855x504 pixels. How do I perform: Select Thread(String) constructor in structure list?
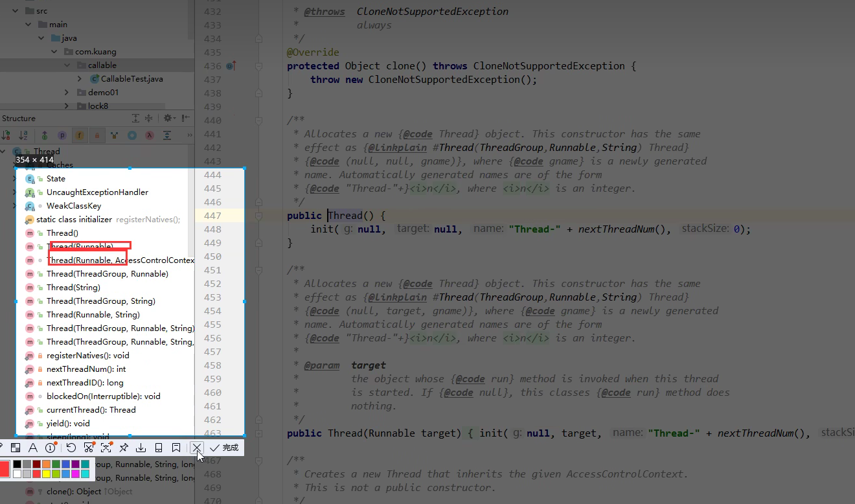[73, 288]
